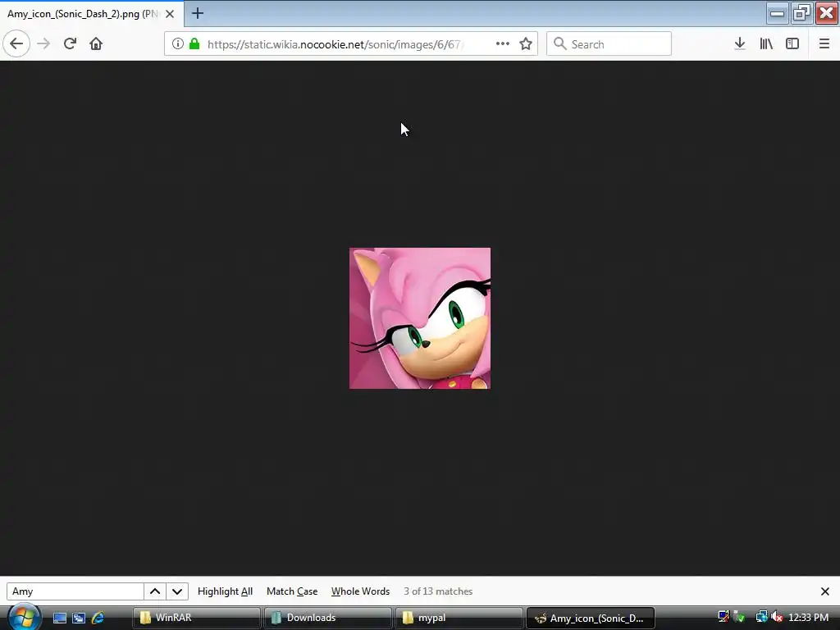Restore down the browser window
Viewport: 840px width, 630px height.
pos(801,13)
